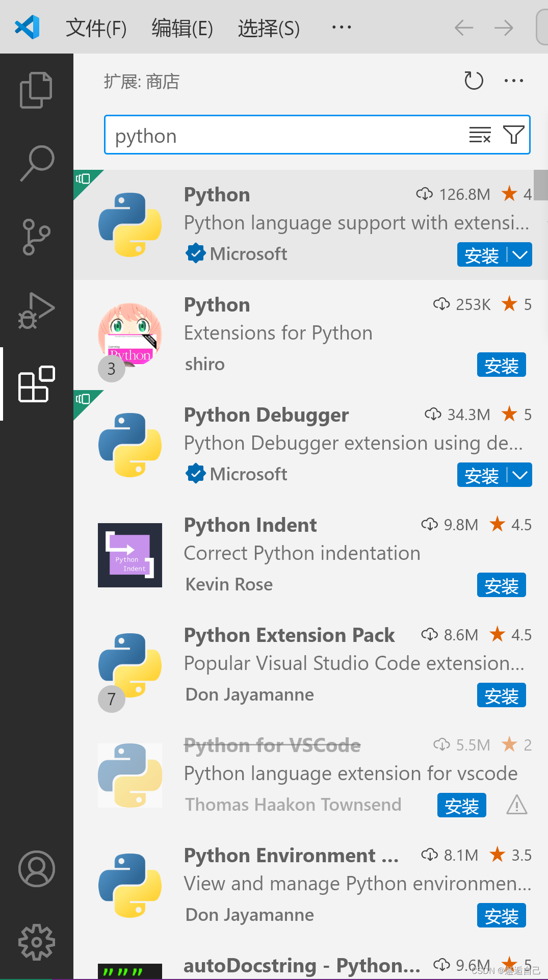Open the Manage gear icon

[x=36, y=942]
